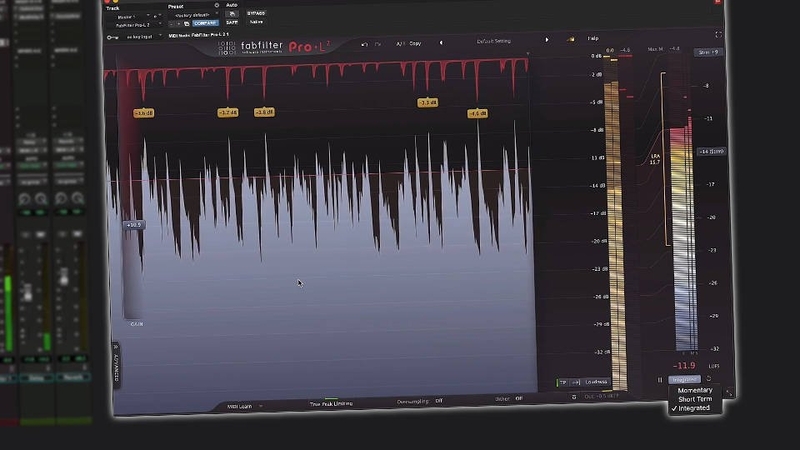The height and width of the screenshot is (450, 800).
Task: Click the undo arrow in Pro-L 2 header
Action: (x=365, y=44)
